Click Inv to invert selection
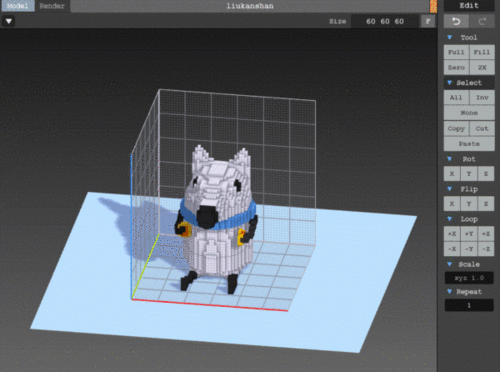Image resolution: width=500 pixels, height=372 pixels. [482, 98]
